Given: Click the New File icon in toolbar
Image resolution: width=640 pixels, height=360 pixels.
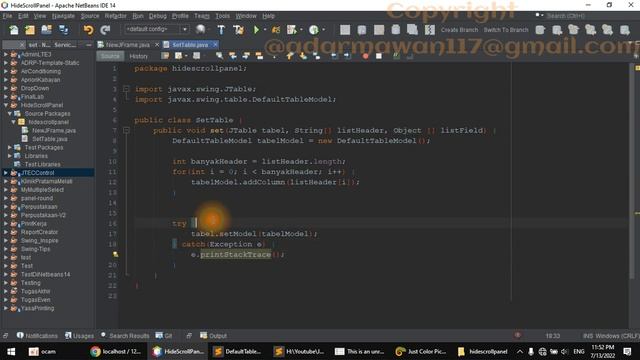Looking at the screenshot, I should 14,30.
